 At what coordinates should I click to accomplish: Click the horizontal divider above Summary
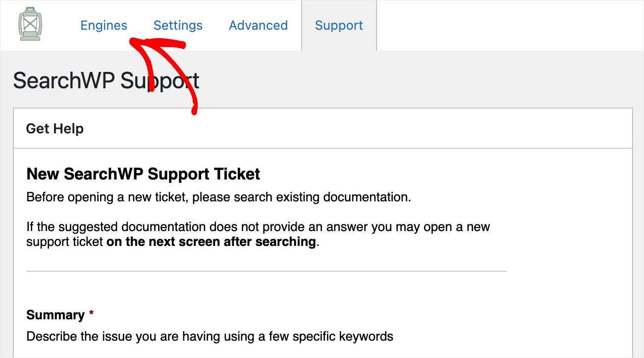coord(267,271)
